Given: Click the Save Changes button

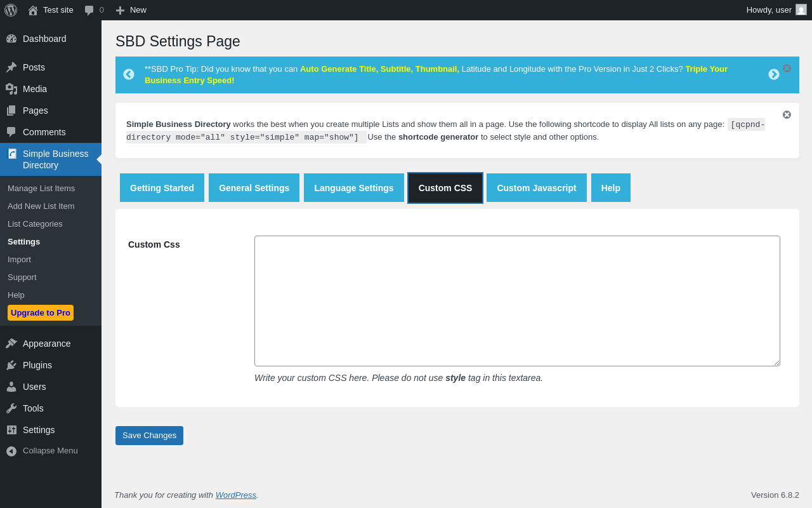Looking at the screenshot, I should tap(149, 436).
